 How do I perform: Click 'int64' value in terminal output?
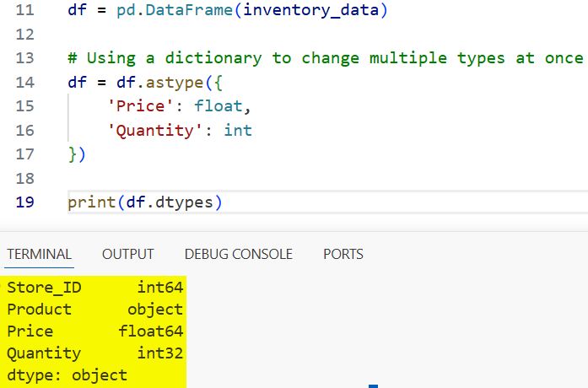coord(160,288)
